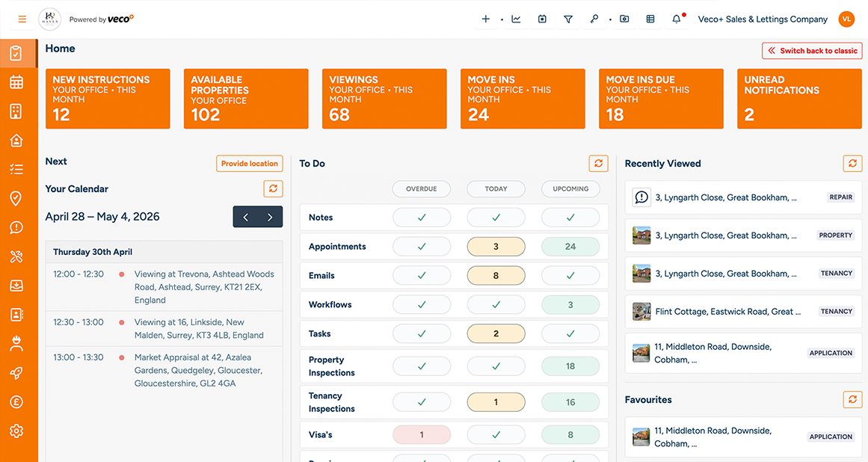Go to next calendar week

point(270,217)
